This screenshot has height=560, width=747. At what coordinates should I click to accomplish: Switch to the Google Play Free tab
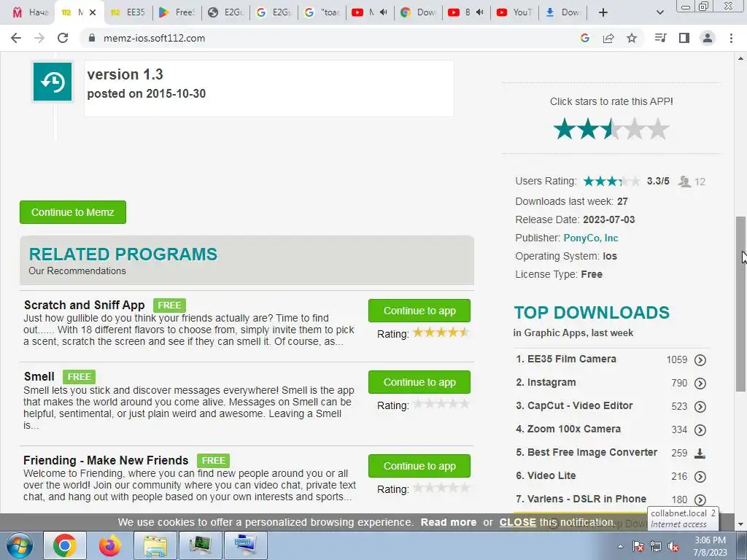coord(177,12)
